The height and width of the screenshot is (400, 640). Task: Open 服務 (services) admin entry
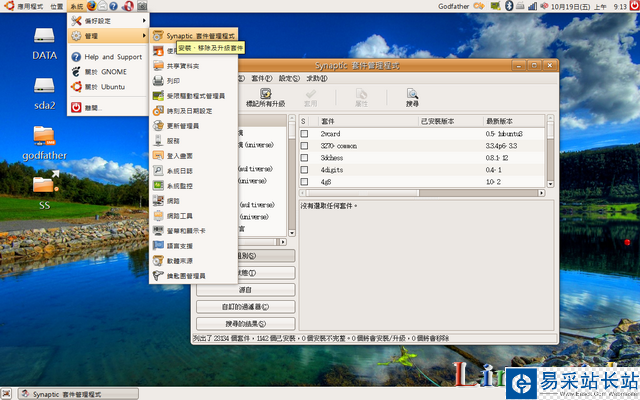[x=193, y=141]
